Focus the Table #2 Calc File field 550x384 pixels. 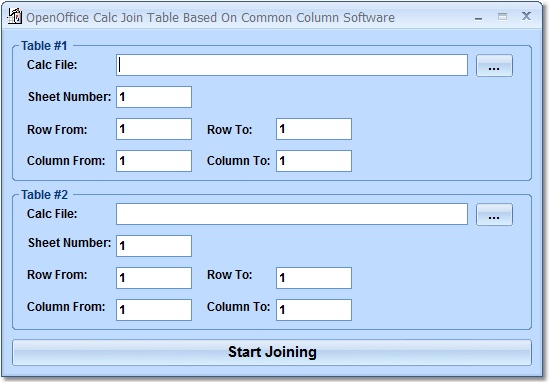pyautogui.click(x=292, y=214)
